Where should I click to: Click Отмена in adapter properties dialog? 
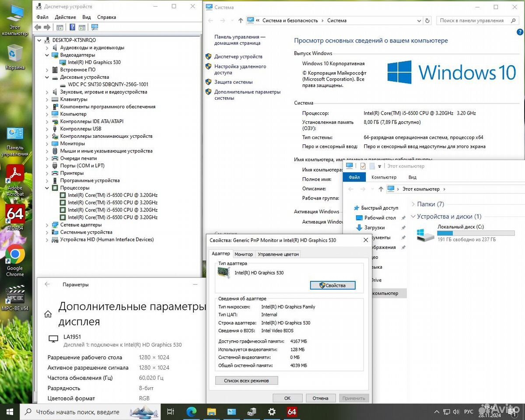click(321, 398)
